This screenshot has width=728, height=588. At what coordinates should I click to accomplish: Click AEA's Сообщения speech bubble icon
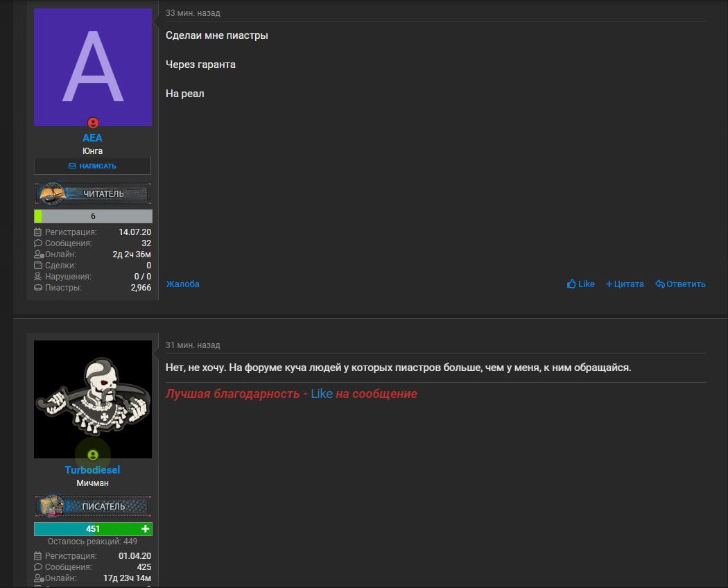click(x=38, y=243)
